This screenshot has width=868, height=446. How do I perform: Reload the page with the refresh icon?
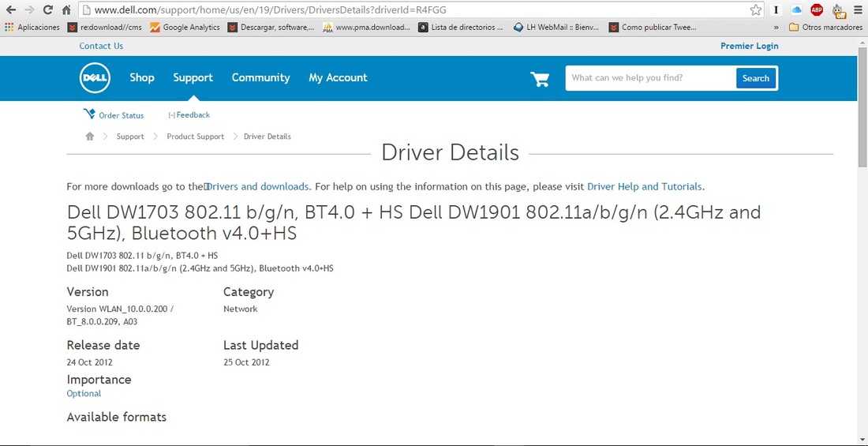point(48,9)
